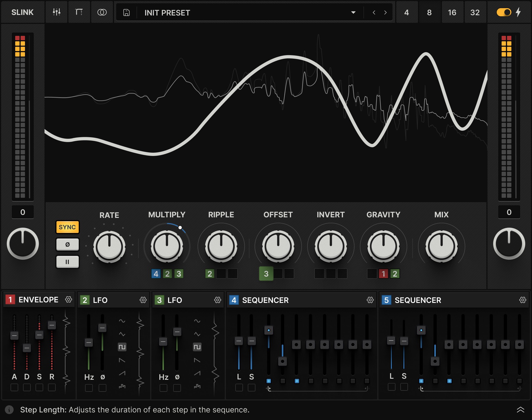Select square wave shape in LFO 2

(x=122, y=347)
